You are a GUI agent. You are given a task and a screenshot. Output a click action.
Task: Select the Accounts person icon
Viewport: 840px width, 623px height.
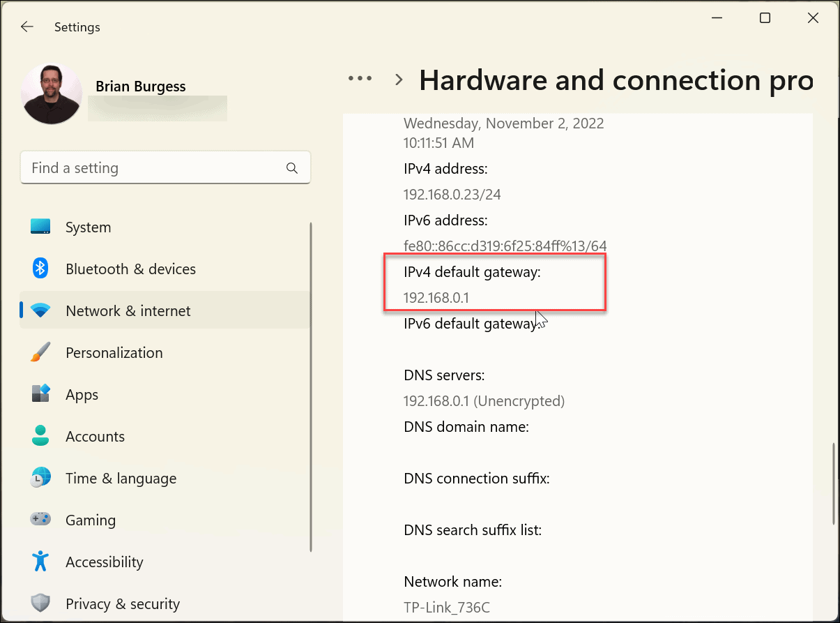coord(40,435)
